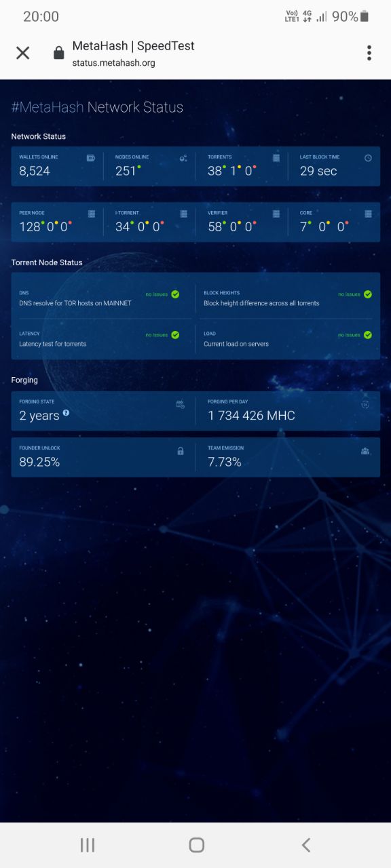Tap the clock icon in Last Block Time card
This screenshot has width=391, height=868.
coord(368,158)
